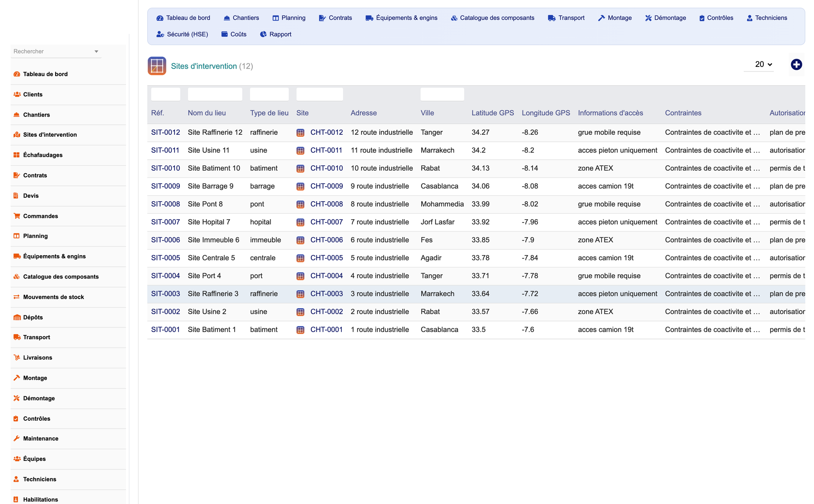Click the Échafaudages grid icon in sidebar
This screenshot has width=814, height=504.
click(x=17, y=155)
